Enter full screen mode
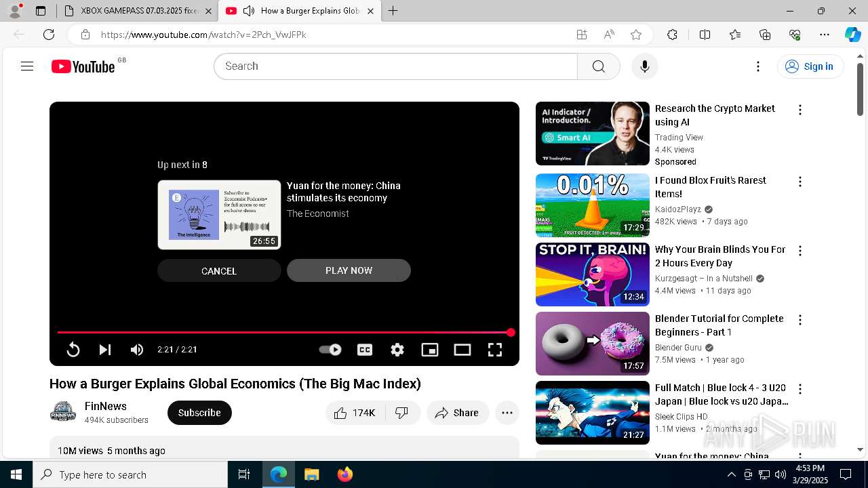 pyautogui.click(x=495, y=350)
